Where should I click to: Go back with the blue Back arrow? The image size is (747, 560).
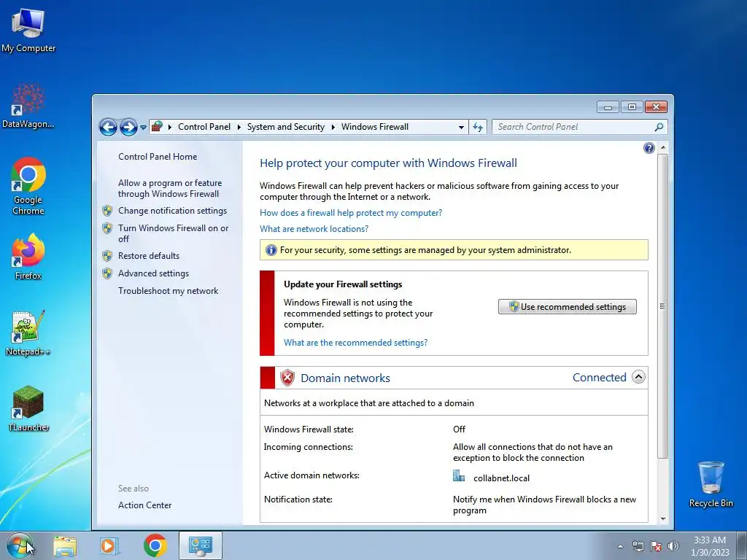click(108, 127)
